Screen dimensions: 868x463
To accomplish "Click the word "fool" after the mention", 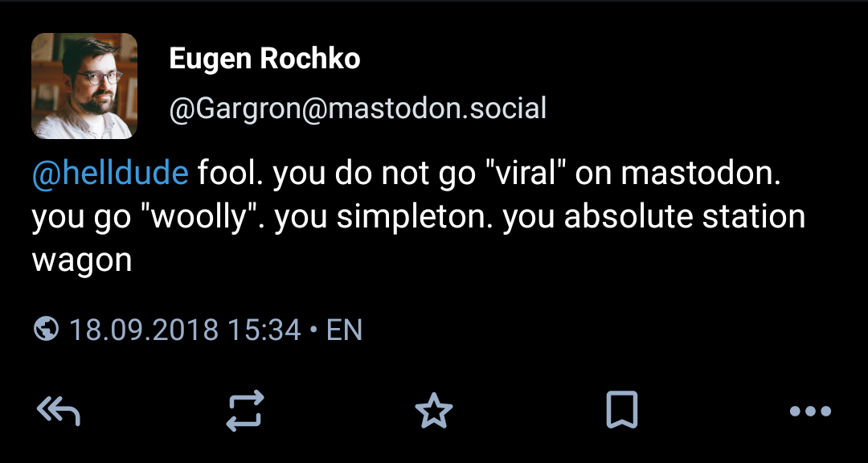I will [228, 174].
